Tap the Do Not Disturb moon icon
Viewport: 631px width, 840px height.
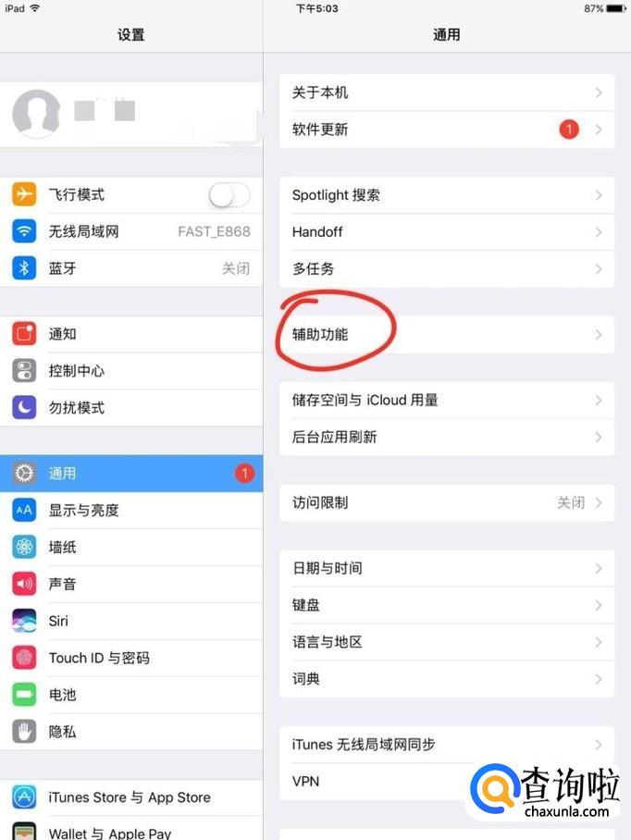pyautogui.click(x=24, y=408)
